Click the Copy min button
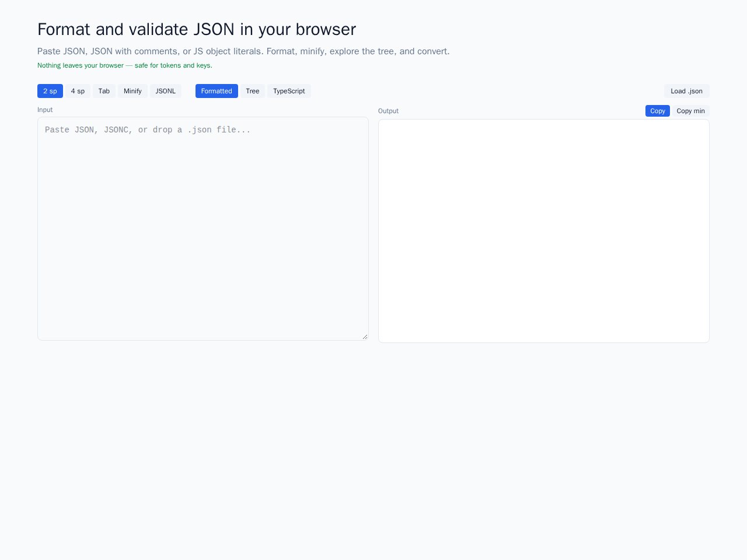This screenshot has height=560, width=747. point(690,111)
